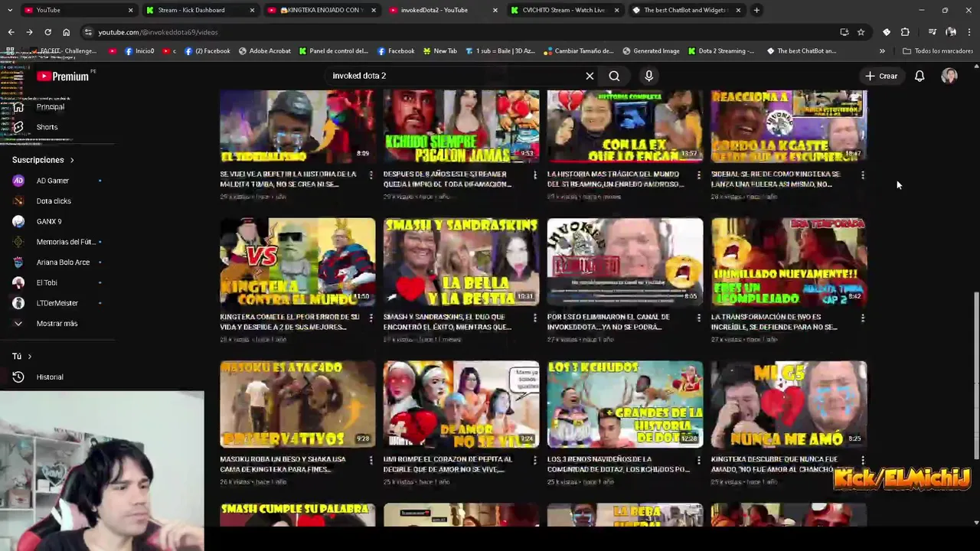Reload the page
Viewport: 980px width, 551px height.
[47, 32]
